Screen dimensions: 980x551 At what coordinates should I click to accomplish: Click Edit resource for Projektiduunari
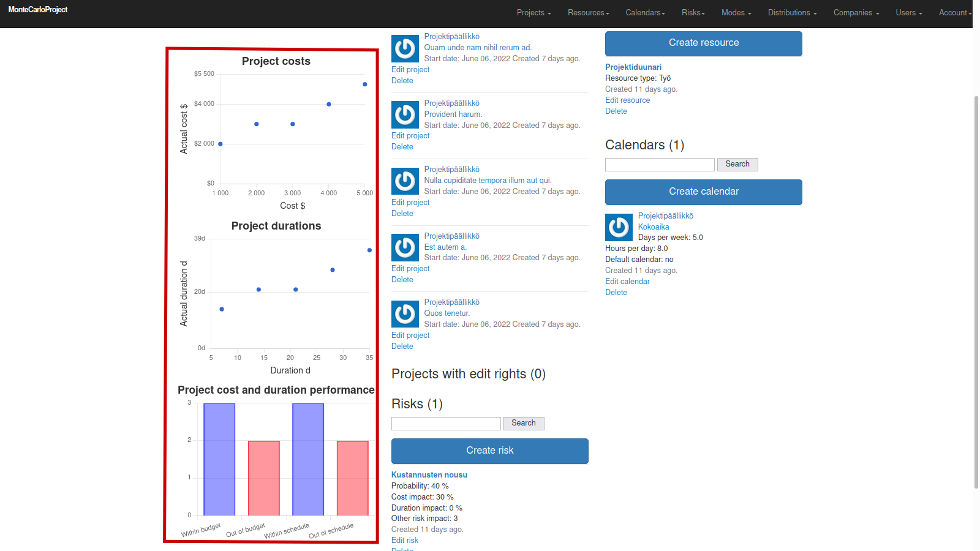627,100
